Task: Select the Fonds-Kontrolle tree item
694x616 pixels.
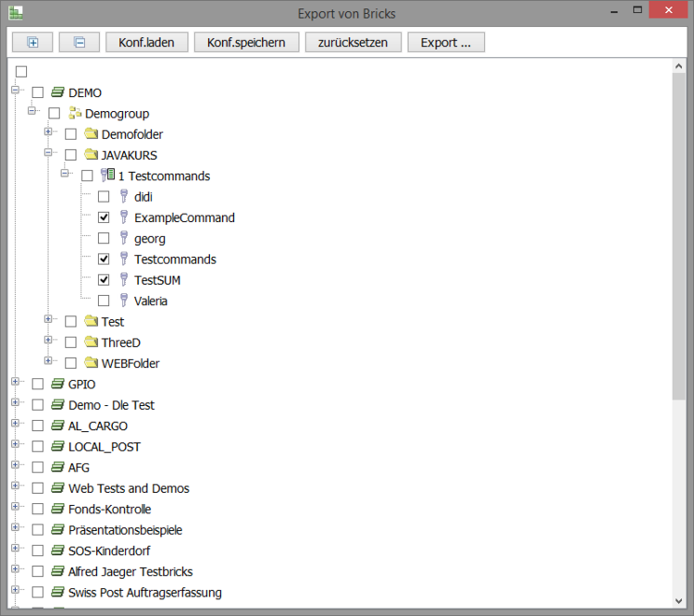Action: click(109, 509)
